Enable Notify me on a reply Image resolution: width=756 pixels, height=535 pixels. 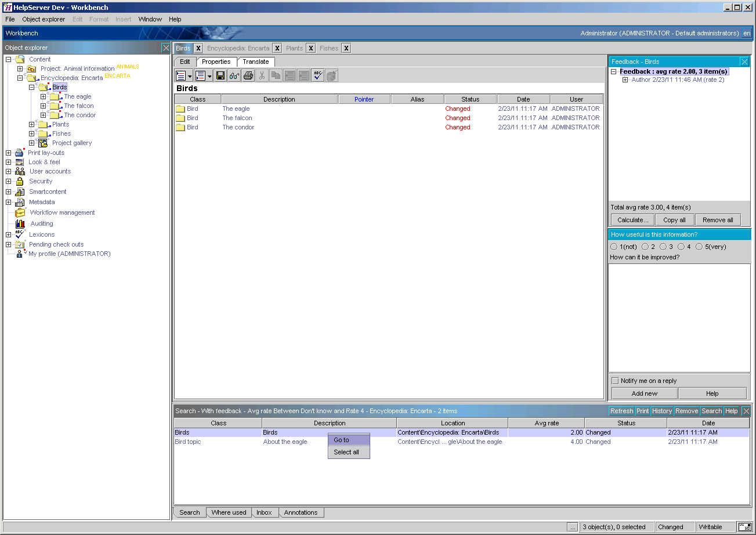tap(616, 381)
